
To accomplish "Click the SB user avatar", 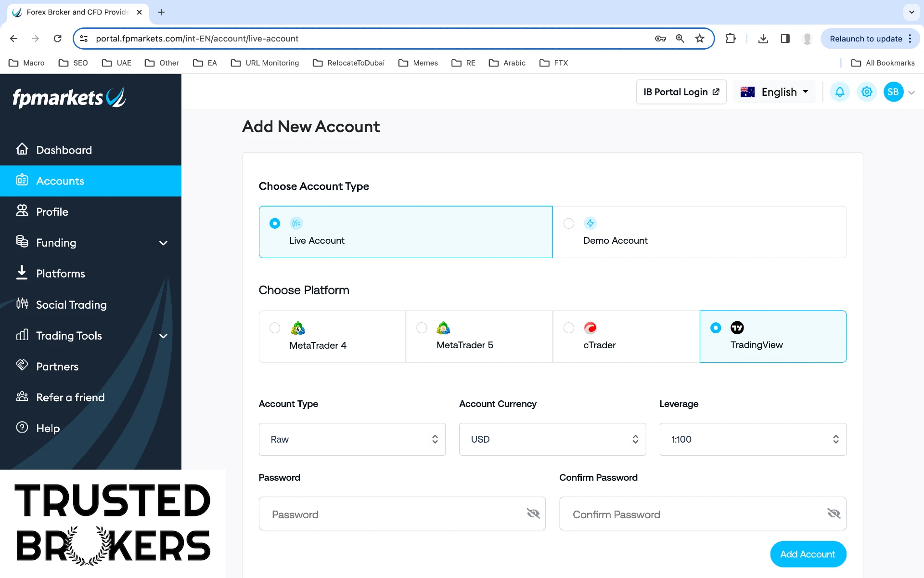I will (x=894, y=92).
